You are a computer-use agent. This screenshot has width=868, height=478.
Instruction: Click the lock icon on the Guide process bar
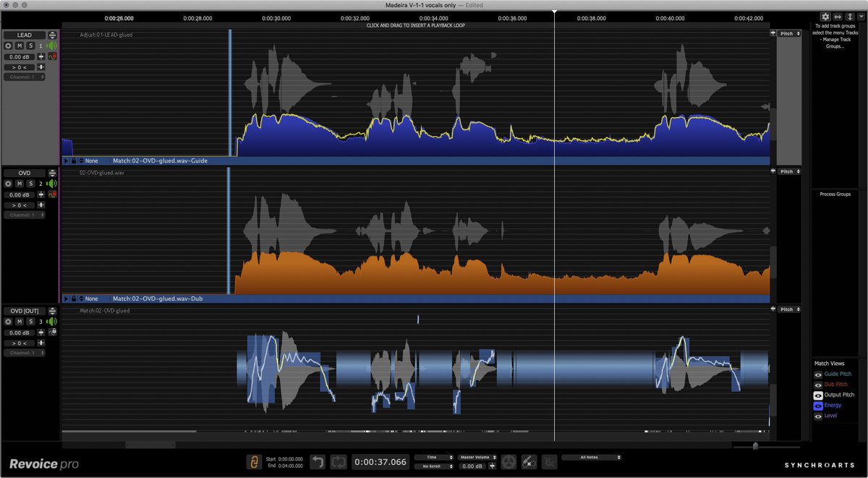pyautogui.click(x=74, y=161)
